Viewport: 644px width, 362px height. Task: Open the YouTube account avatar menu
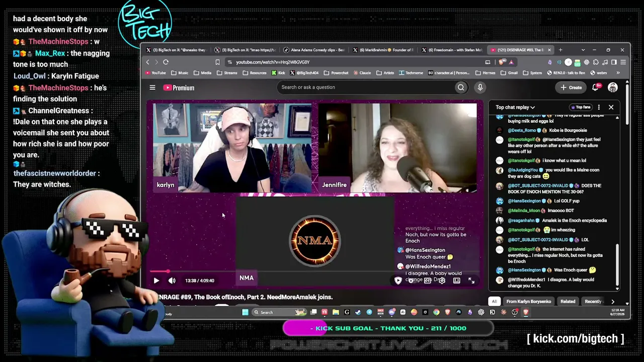pos(612,87)
